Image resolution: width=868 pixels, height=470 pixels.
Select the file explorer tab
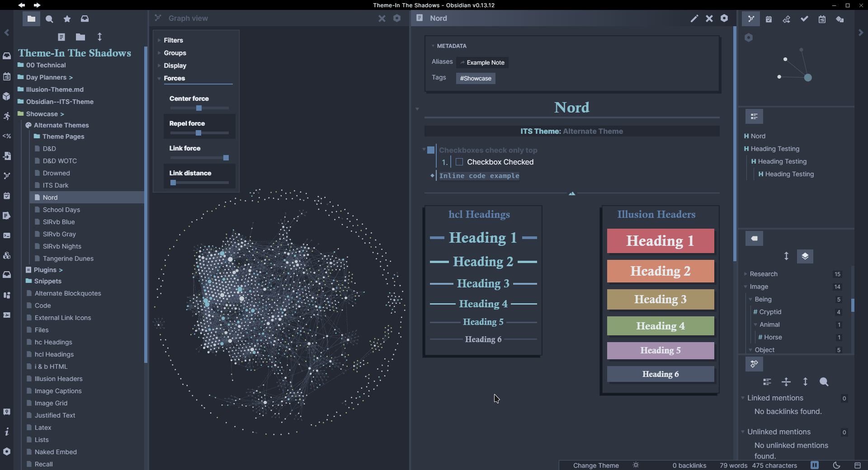(x=31, y=19)
